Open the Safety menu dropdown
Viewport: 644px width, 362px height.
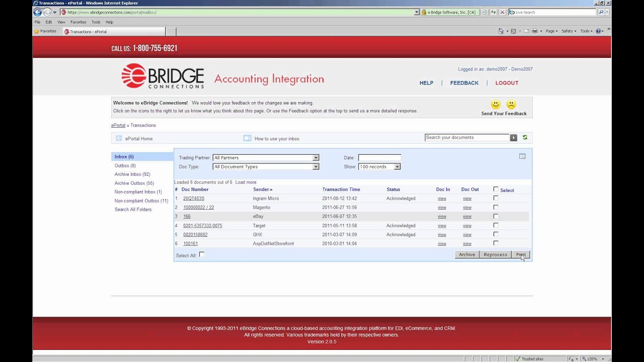point(569,31)
